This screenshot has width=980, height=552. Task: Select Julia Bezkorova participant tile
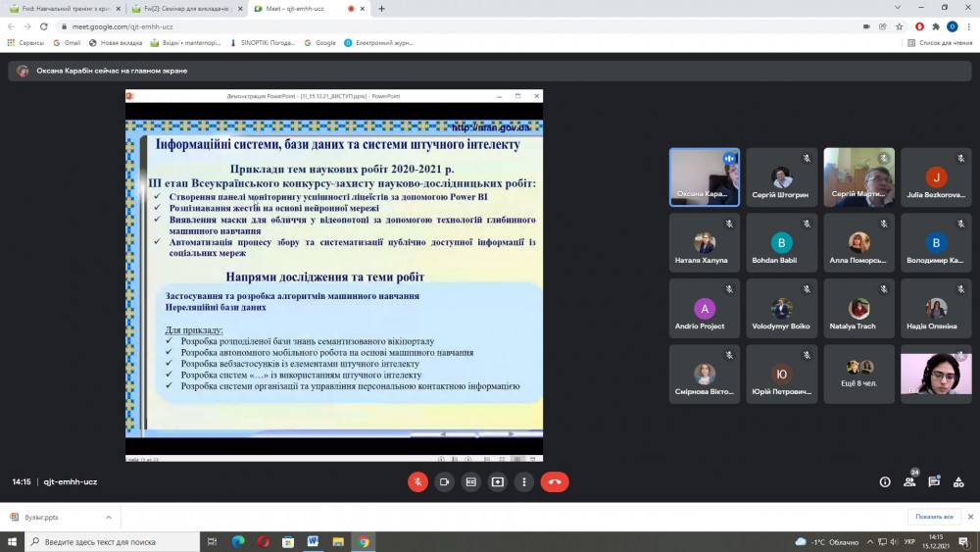936,177
